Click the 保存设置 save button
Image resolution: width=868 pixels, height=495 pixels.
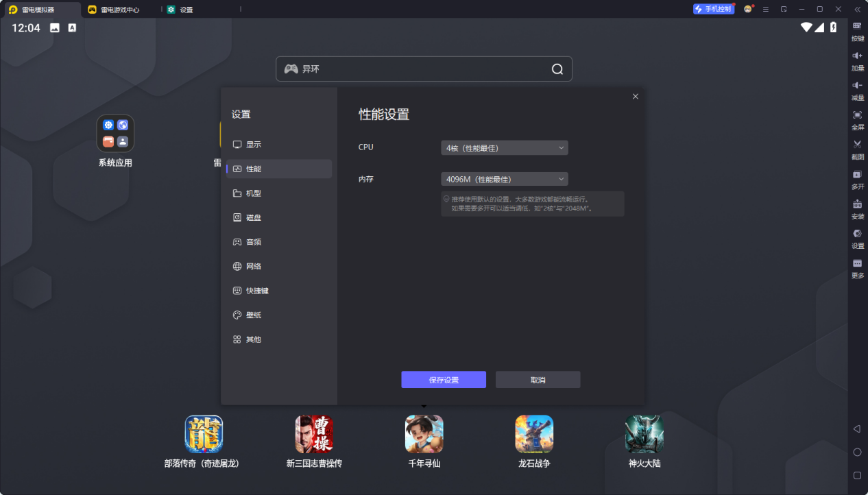click(x=444, y=380)
